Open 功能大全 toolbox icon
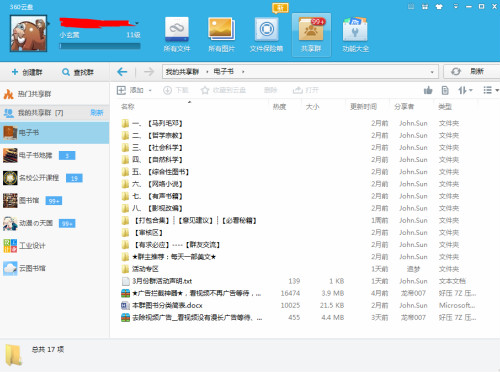500x372 pixels. pos(355,35)
